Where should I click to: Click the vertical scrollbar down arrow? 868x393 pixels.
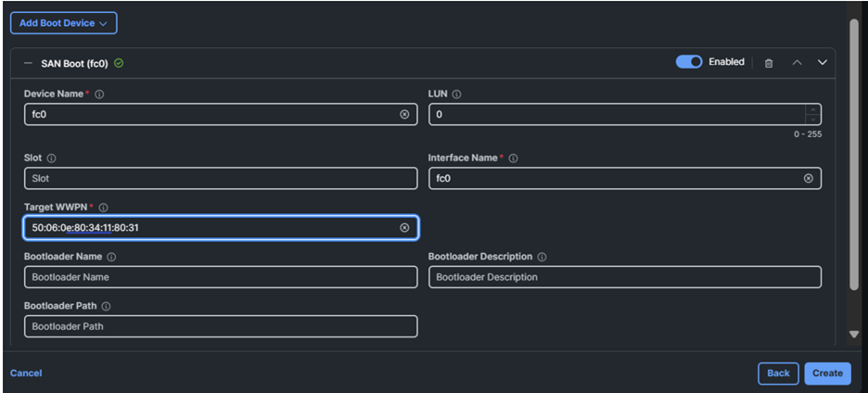pos(854,334)
